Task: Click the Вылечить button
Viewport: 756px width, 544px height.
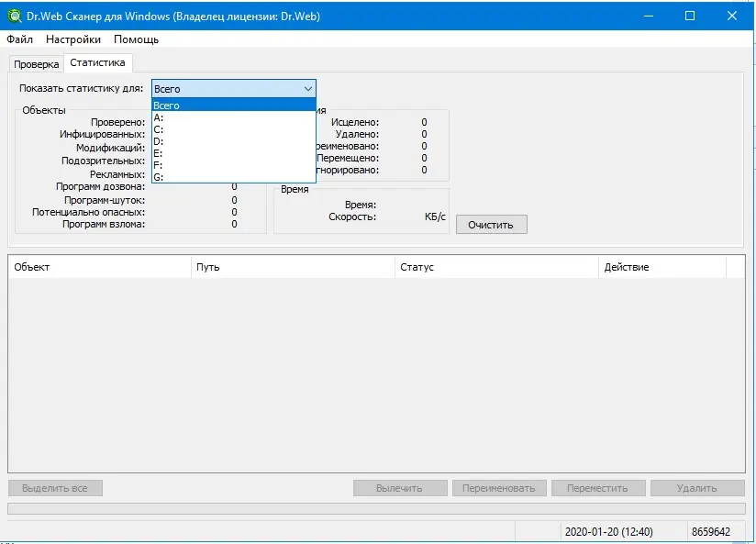Action: coord(400,488)
